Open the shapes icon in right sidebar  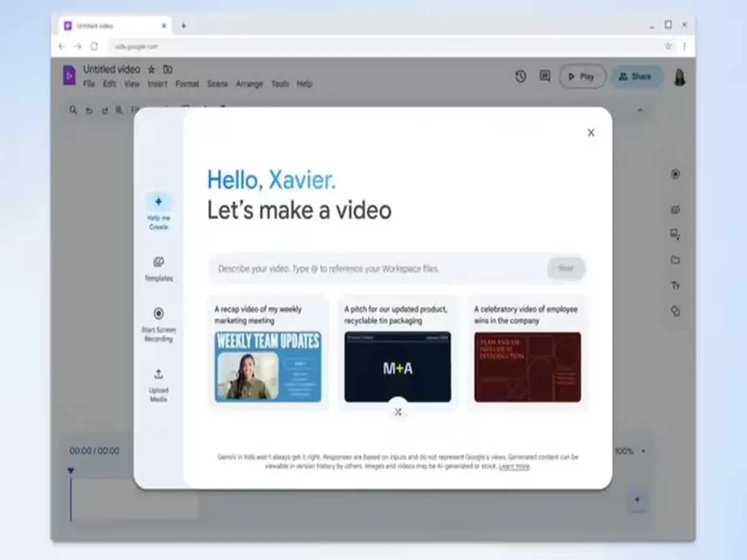click(675, 311)
